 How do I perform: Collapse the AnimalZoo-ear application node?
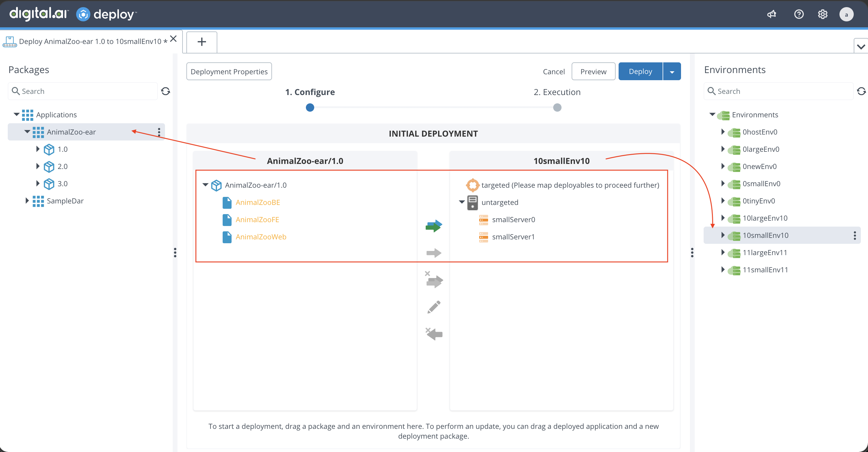click(27, 132)
